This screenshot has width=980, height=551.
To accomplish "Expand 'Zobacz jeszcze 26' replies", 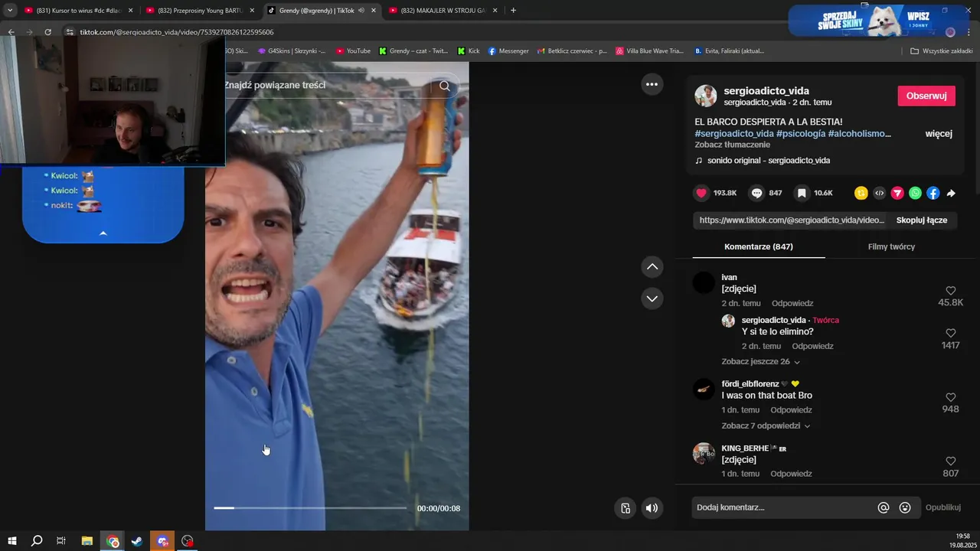I will tap(760, 362).
